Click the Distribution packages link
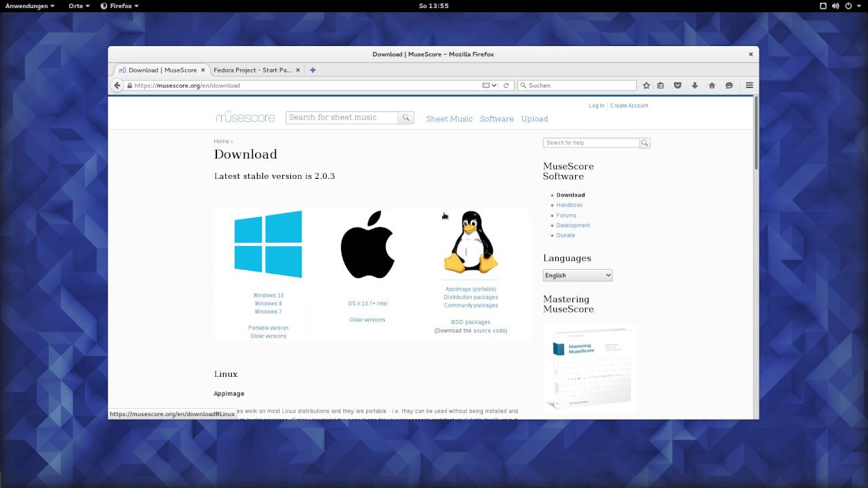The image size is (868, 488). 471,298
